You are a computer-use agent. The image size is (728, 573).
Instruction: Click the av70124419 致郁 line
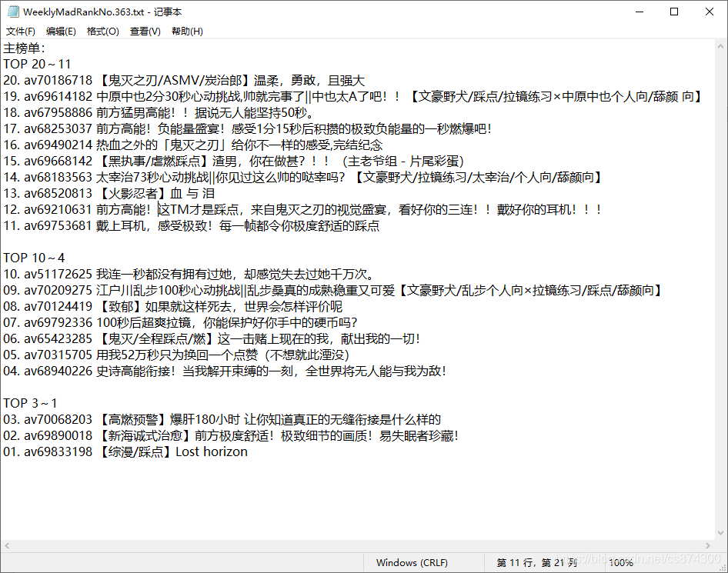click(x=172, y=306)
